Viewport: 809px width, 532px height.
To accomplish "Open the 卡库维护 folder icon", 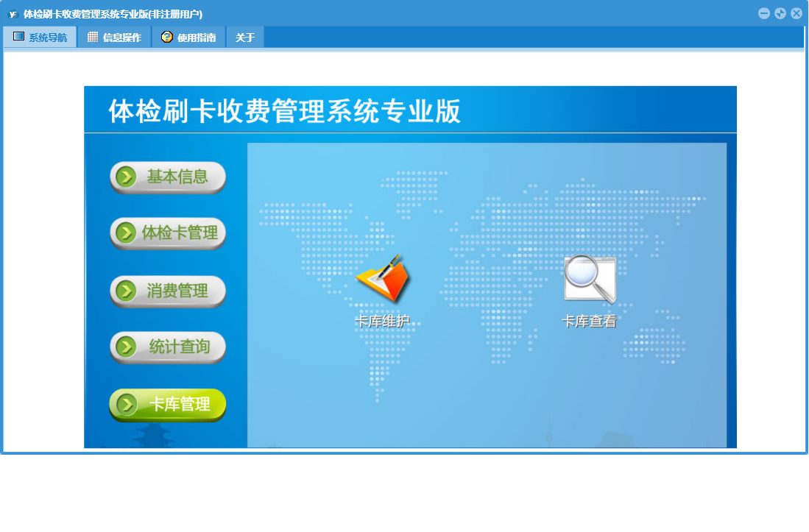I will tap(382, 278).
